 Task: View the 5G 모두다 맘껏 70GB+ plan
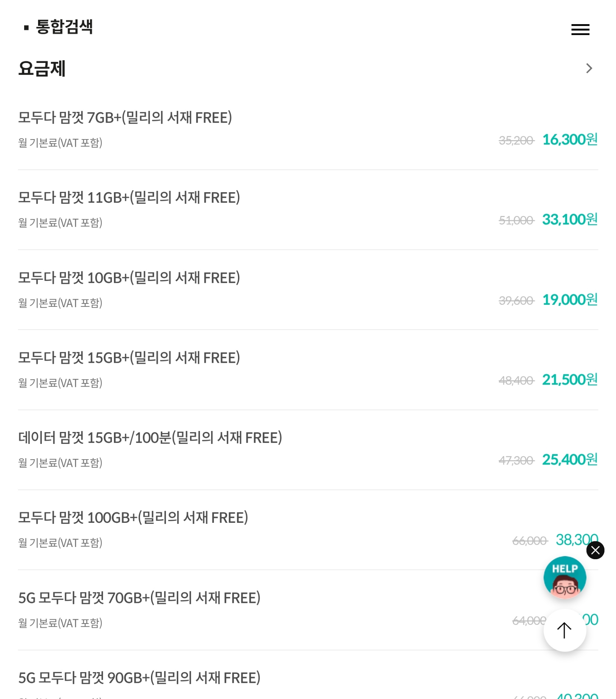[x=139, y=598]
